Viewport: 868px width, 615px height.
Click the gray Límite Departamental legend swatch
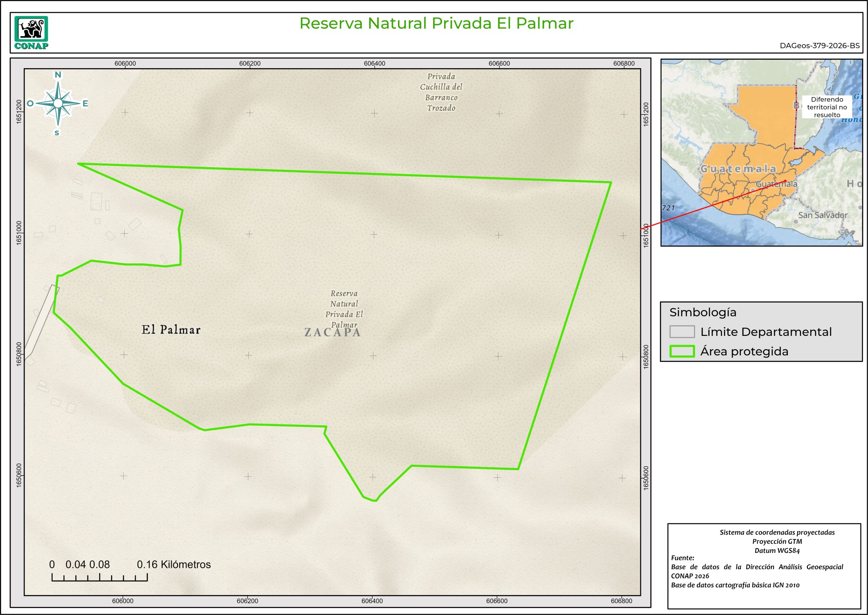click(682, 332)
